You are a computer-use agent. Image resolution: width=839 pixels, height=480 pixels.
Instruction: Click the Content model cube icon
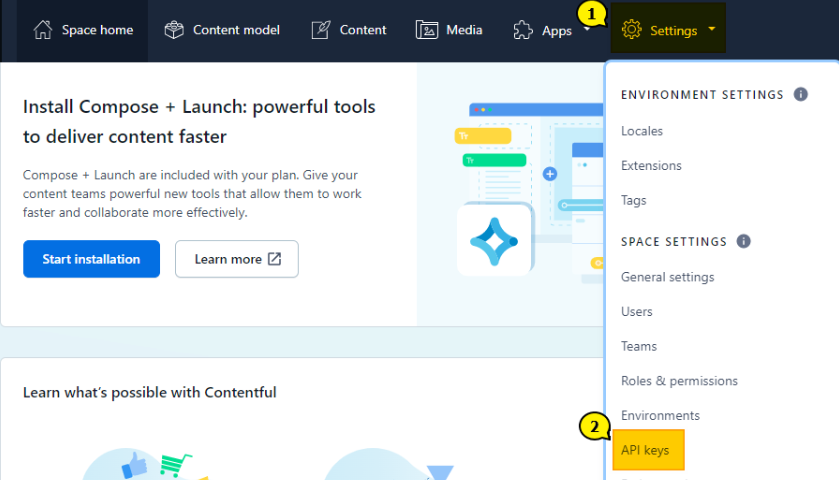pyautogui.click(x=175, y=30)
